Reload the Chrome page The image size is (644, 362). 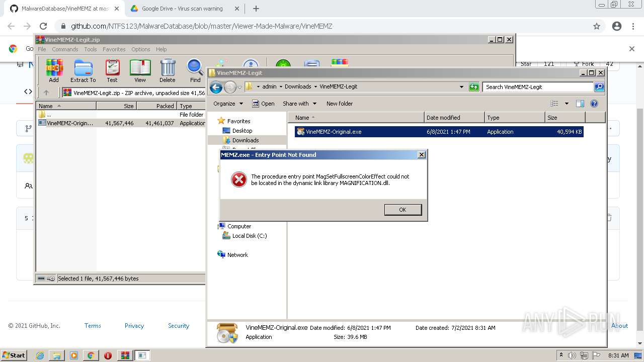point(43,26)
